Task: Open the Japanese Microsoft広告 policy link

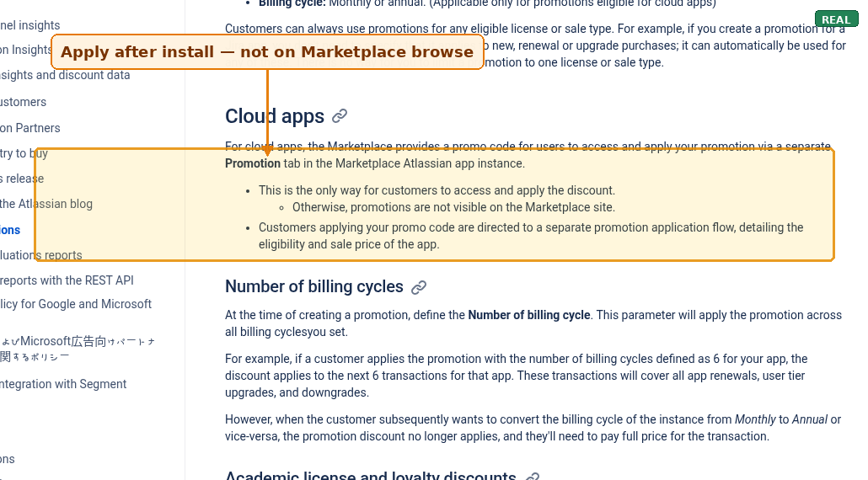Action: tap(78, 349)
